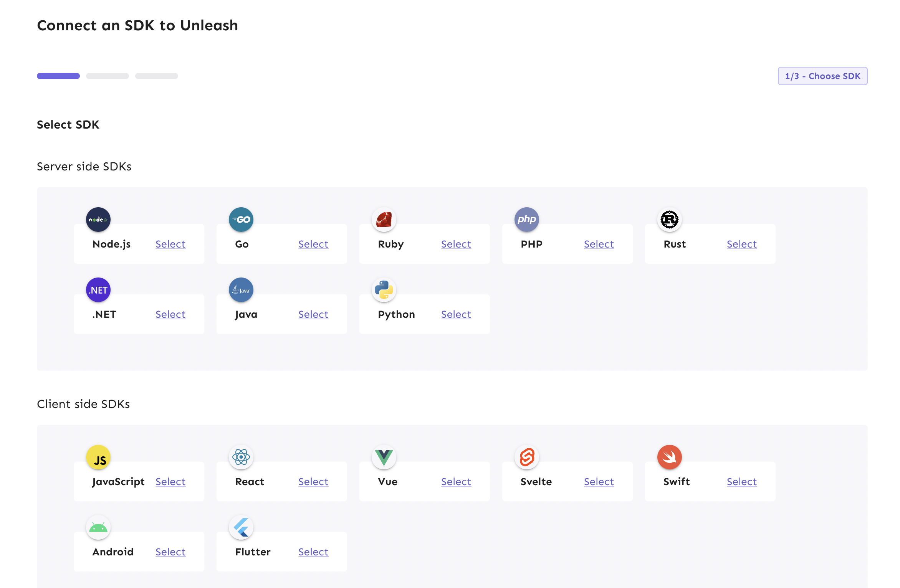Click the 1/3 - Choose SDK badge
This screenshot has height=588, width=900.
coord(822,76)
